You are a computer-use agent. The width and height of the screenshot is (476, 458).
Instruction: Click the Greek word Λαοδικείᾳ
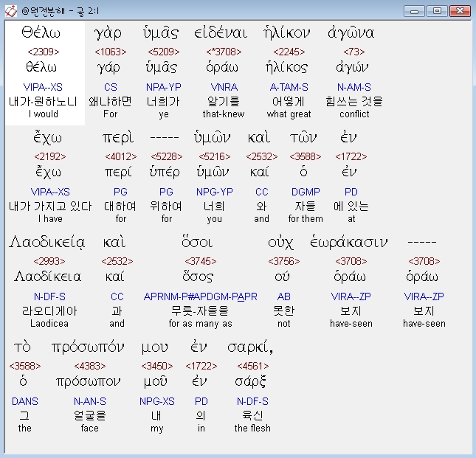pos(47,243)
